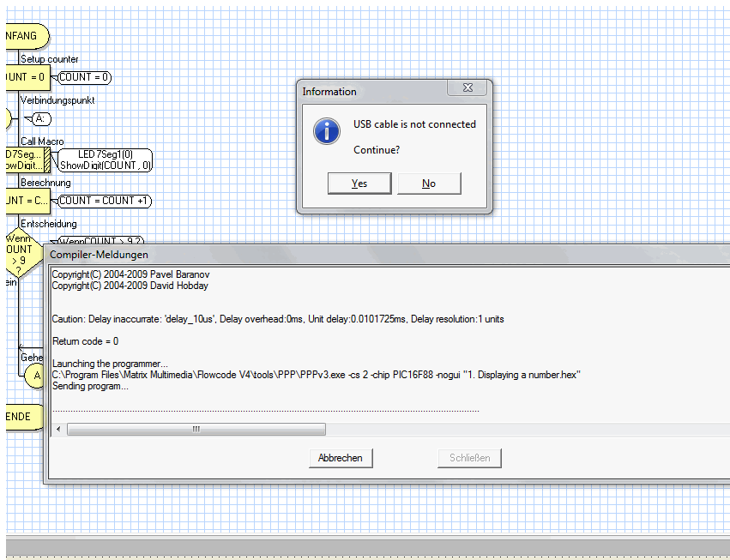Click the 'Setup counter' label
Image resolution: width=730 pixels, height=560 pixels.
[50, 59]
